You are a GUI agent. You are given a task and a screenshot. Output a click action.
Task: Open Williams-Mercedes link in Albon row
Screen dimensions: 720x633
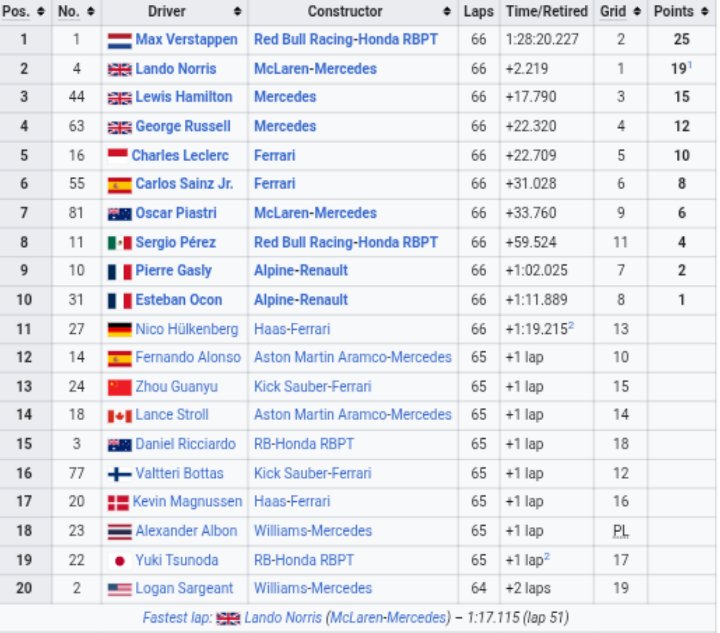click(x=313, y=531)
